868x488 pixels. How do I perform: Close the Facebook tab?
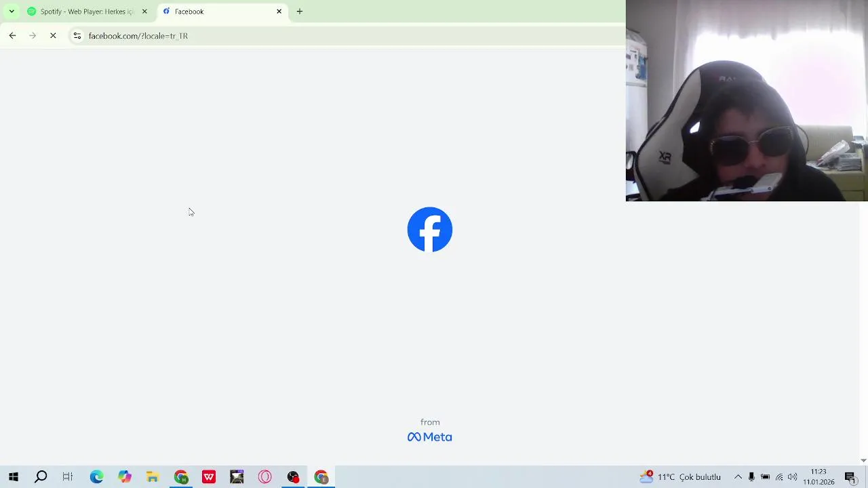279,12
